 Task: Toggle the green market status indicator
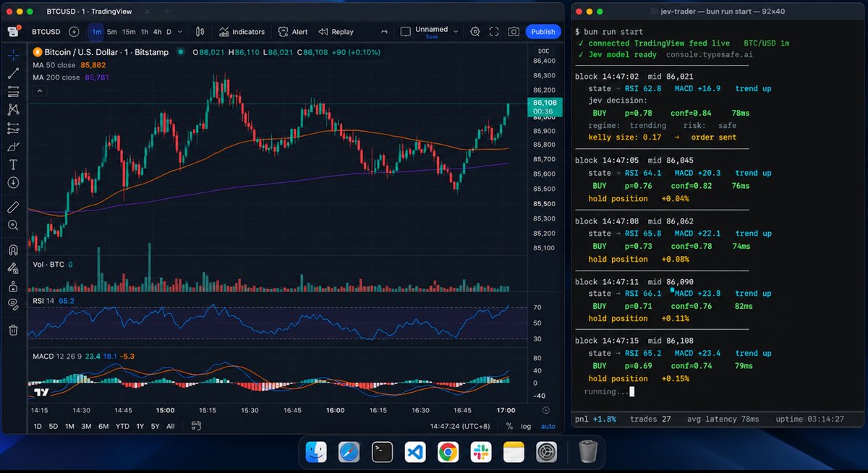click(181, 52)
